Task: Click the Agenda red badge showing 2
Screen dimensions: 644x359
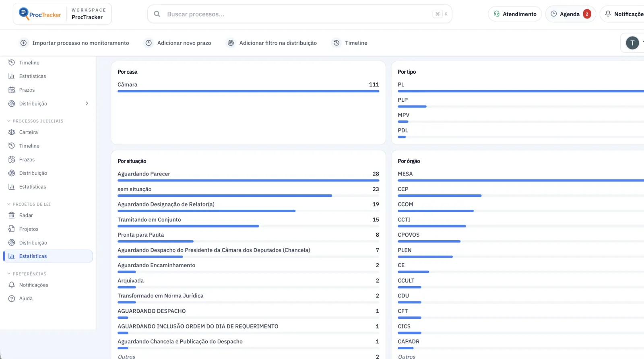Action: (x=587, y=14)
